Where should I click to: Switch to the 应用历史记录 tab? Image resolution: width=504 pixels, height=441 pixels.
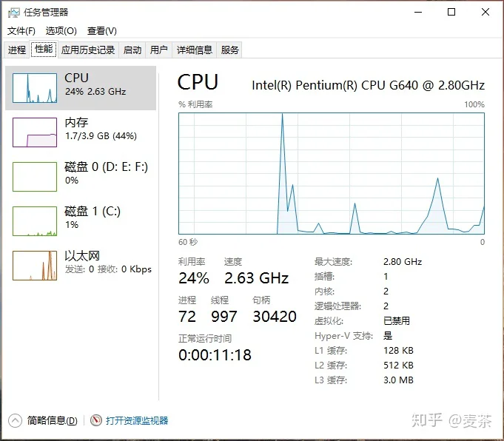pos(88,50)
